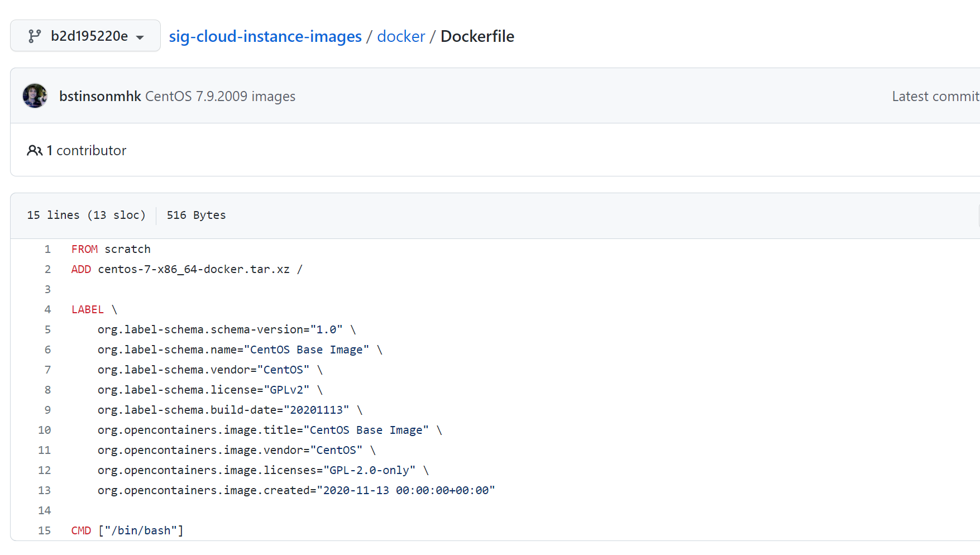Open the bstinsonmhk user profile link
Screen dimensions: 980x555
pyautogui.click(x=100, y=97)
